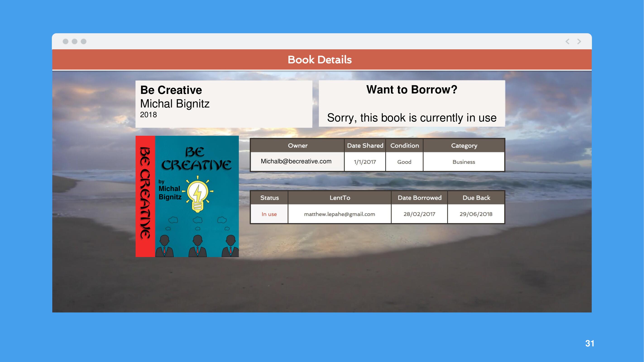The width and height of the screenshot is (644, 362).
Task: Click Michalb@becreative.com owner link
Action: pos(296,161)
